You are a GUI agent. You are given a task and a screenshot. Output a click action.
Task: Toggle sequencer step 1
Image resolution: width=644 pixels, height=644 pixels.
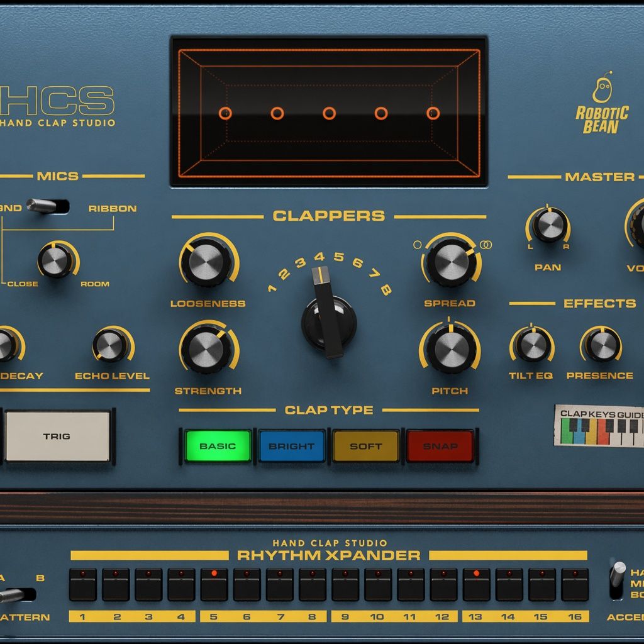tap(82, 585)
